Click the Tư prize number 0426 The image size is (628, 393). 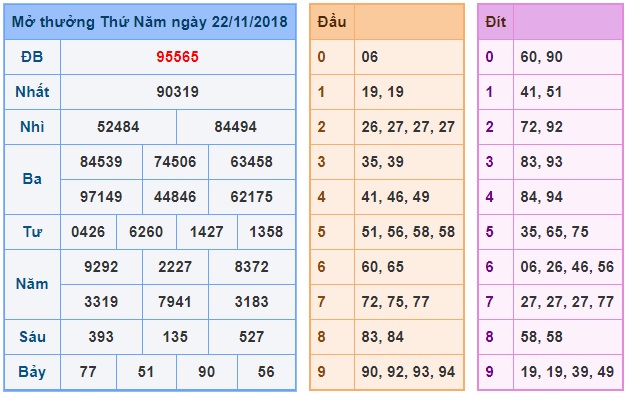click(88, 232)
